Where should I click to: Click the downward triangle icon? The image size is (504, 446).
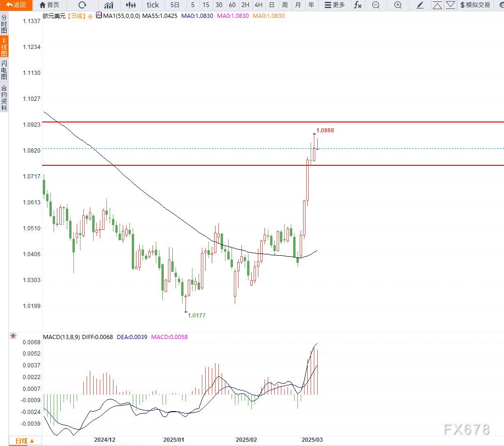click(451, 5)
